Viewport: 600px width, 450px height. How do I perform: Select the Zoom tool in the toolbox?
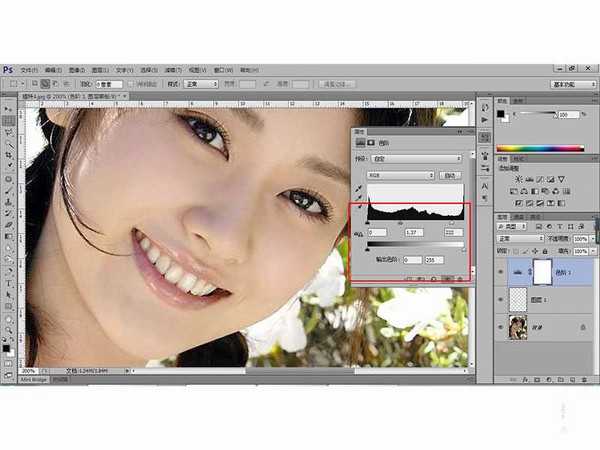tap(9, 331)
